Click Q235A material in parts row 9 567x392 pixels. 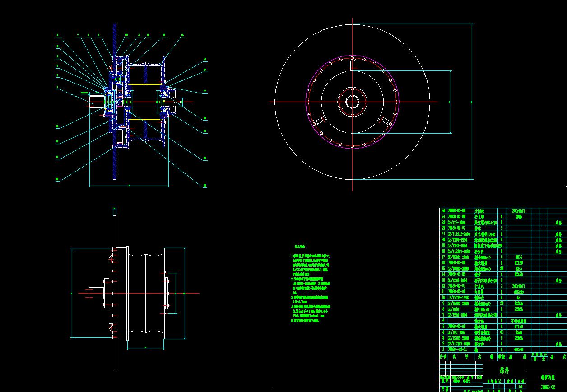tap(519, 303)
